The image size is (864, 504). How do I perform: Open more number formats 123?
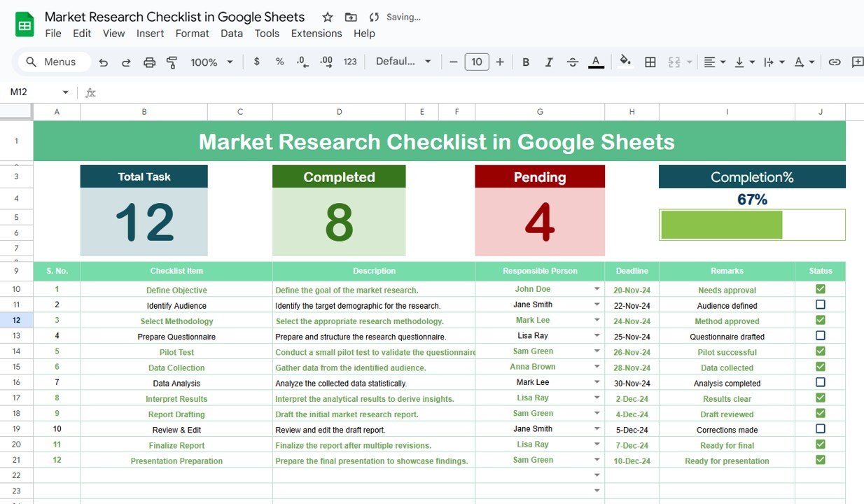click(x=350, y=62)
